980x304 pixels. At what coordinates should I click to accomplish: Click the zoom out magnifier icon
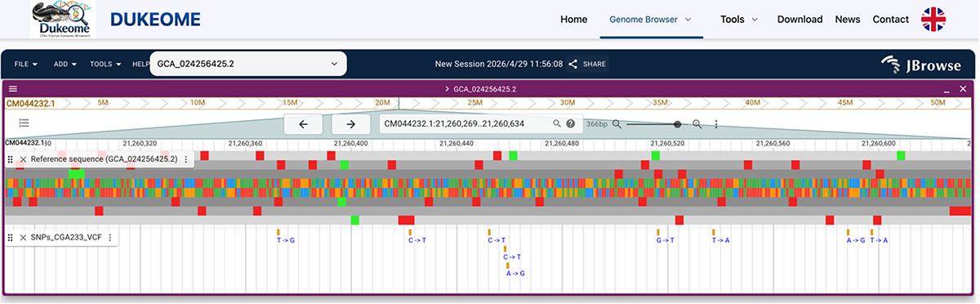tap(617, 124)
